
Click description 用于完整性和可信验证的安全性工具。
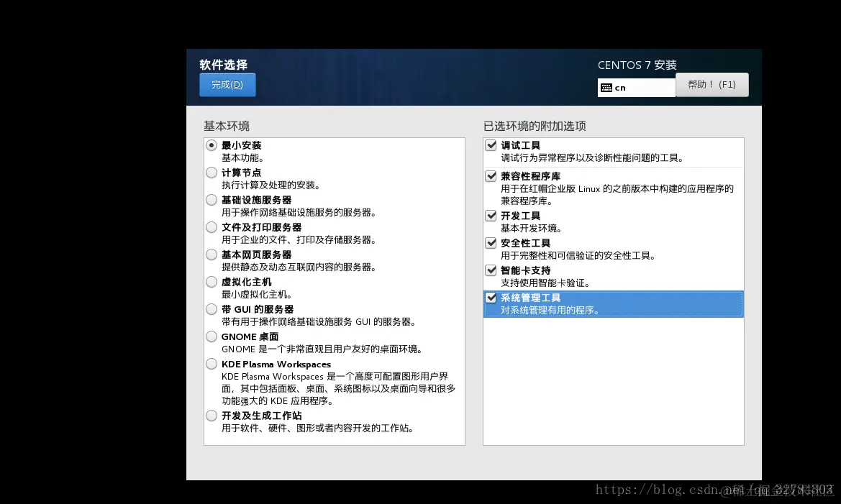click(578, 255)
